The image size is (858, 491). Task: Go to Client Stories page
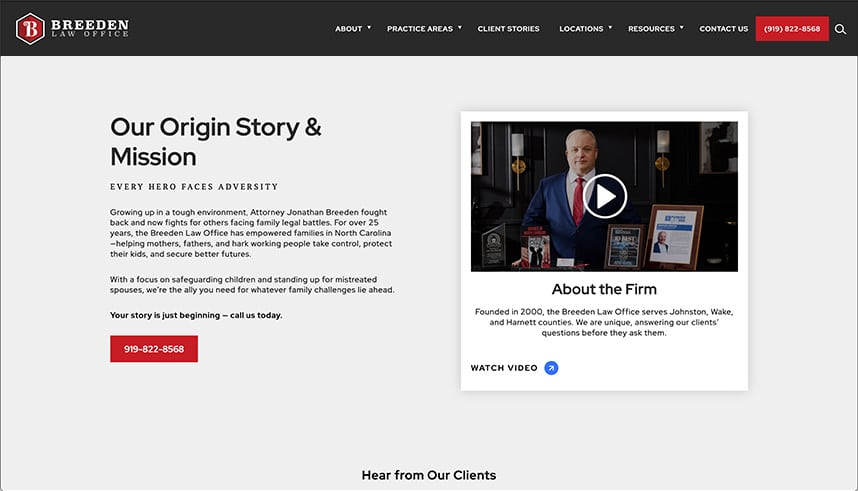point(508,29)
